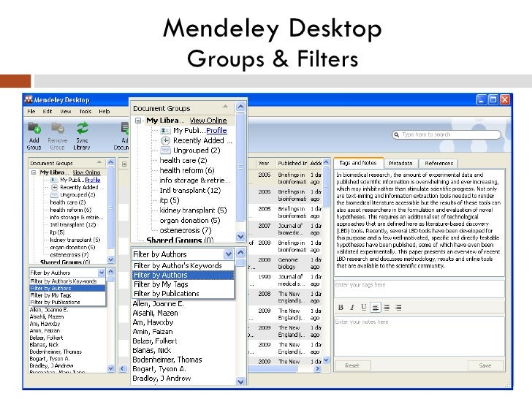Click the Published In column header

[292, 163]
